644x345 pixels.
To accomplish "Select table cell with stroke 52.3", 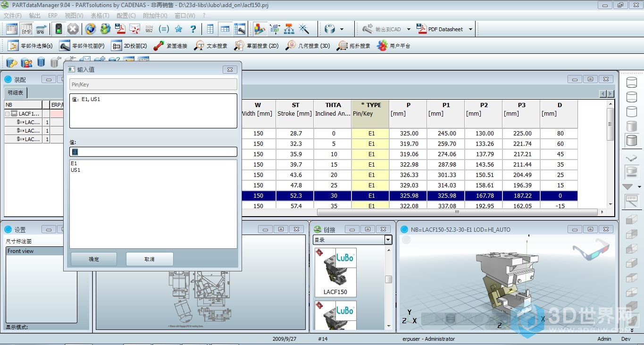I will 295,196.
